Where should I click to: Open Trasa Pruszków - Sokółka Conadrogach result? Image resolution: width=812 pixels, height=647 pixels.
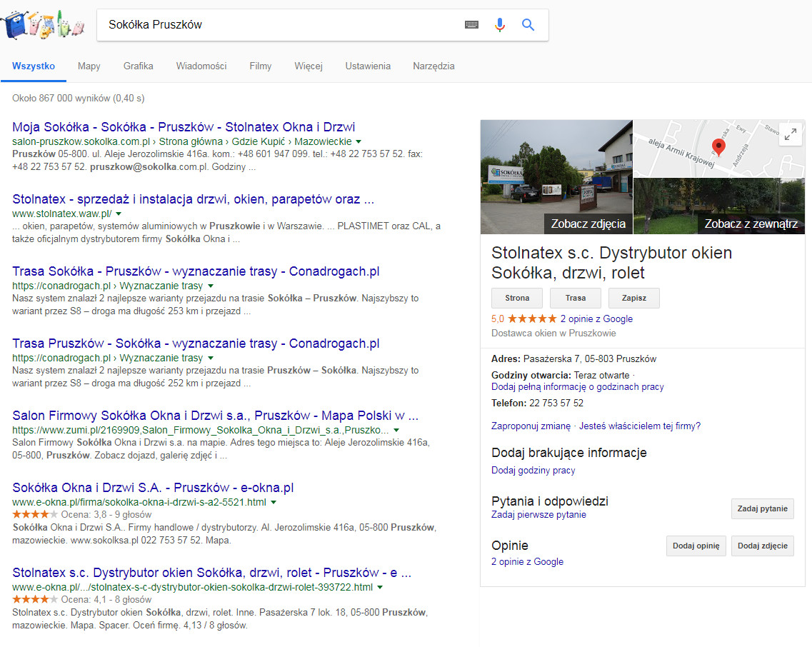pyautogui.click(x=196, y=343)
